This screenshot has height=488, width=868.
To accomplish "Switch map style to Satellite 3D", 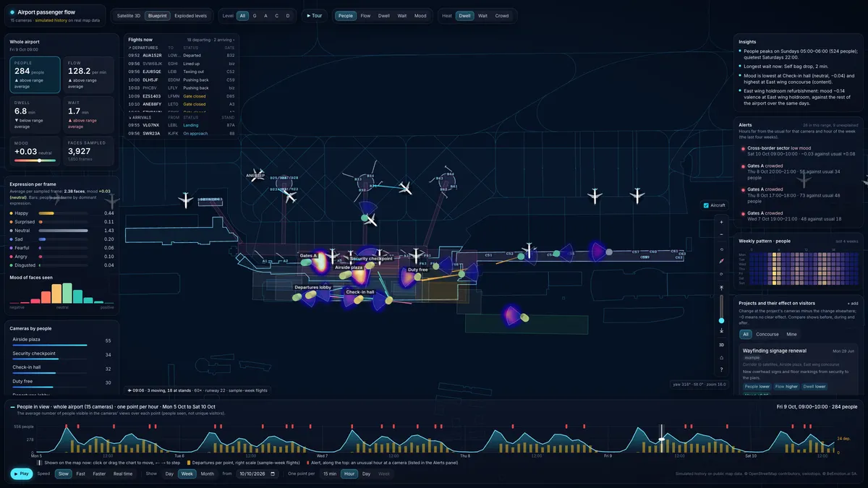I will coord(128,15).
